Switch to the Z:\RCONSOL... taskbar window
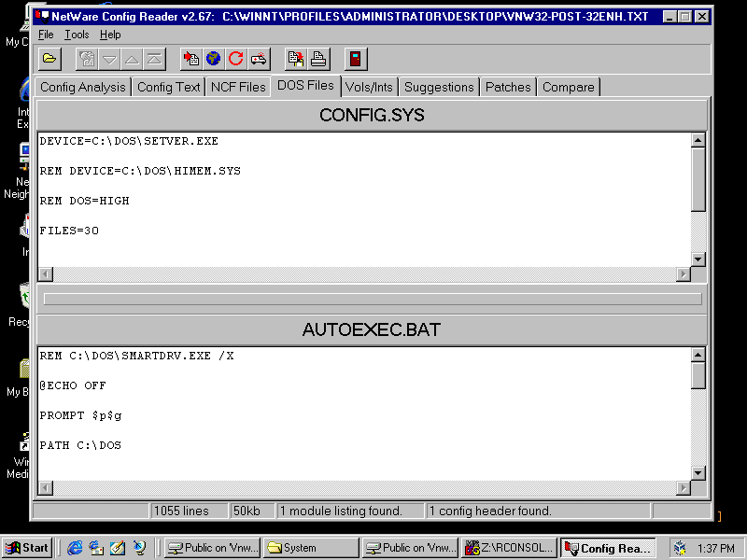The height and width of the screenshot is (560, 747). tap(509, 548)
